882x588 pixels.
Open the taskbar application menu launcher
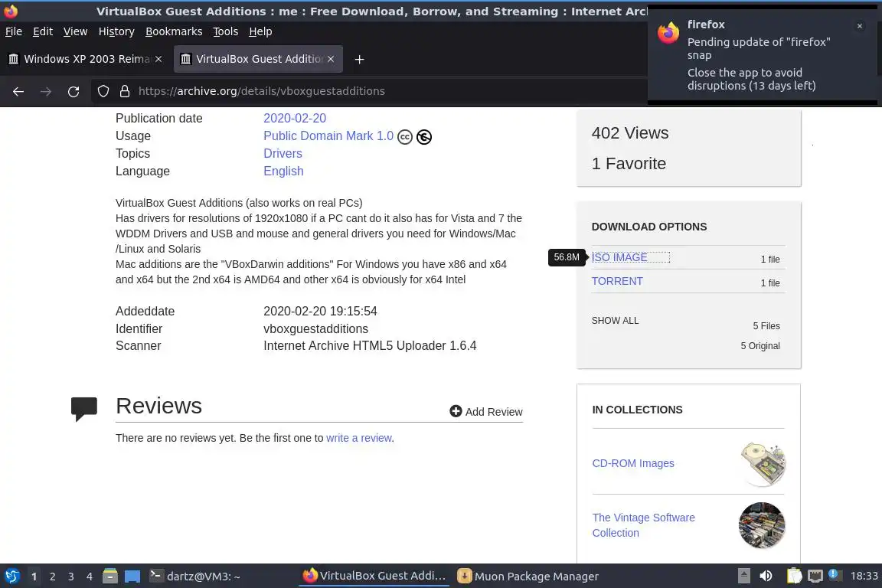pos(11,577)
